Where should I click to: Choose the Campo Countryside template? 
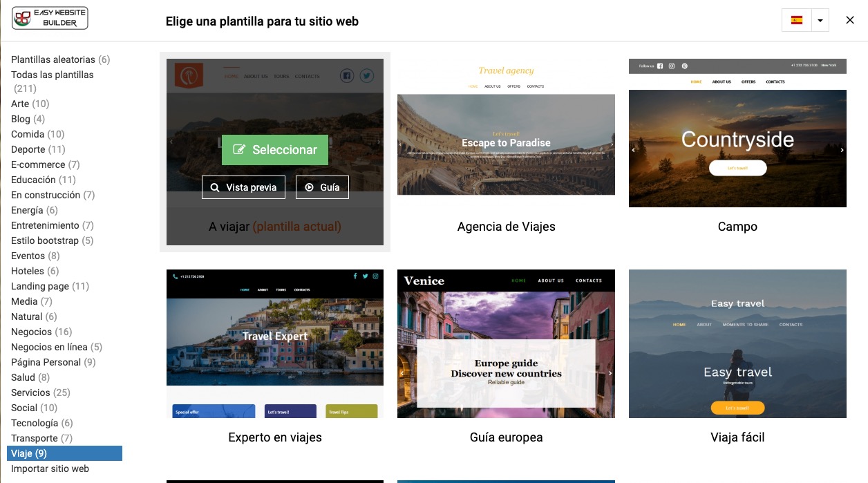click(x=737, y=133)
